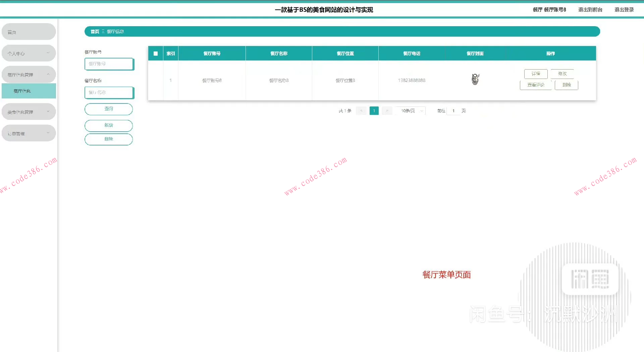
Task: Open the next page arrow in pagination
Action: point(387,111)
